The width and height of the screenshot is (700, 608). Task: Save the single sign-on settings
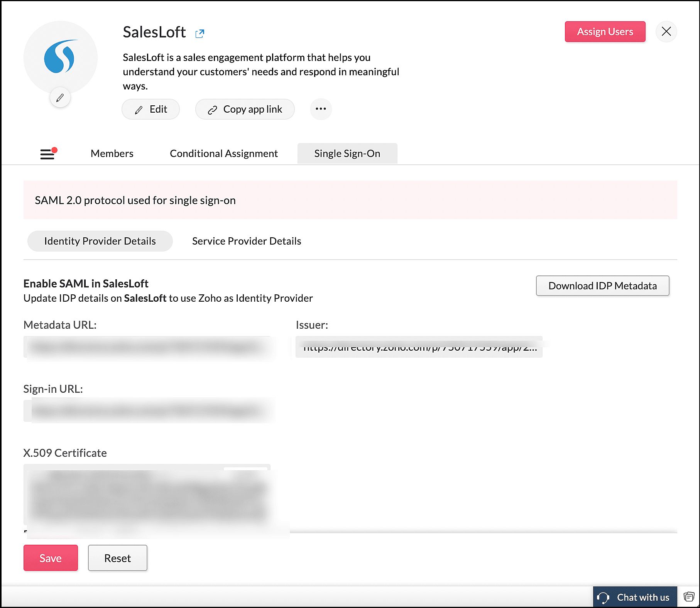pos(51,558)
